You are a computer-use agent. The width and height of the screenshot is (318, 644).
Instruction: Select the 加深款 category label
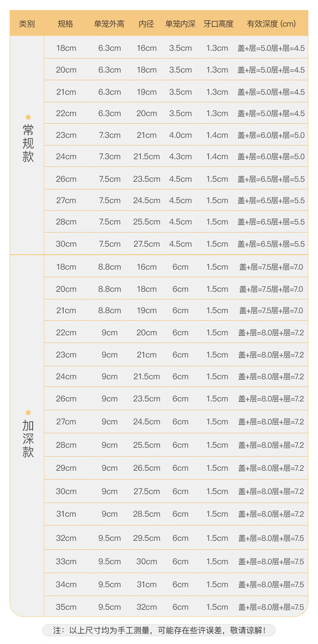coord(28,438)
